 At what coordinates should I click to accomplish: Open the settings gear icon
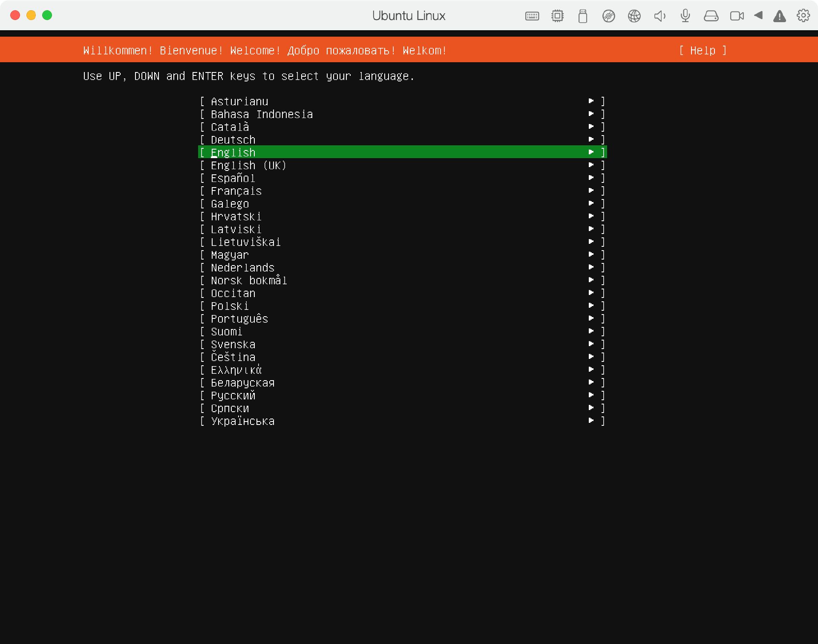802,17
